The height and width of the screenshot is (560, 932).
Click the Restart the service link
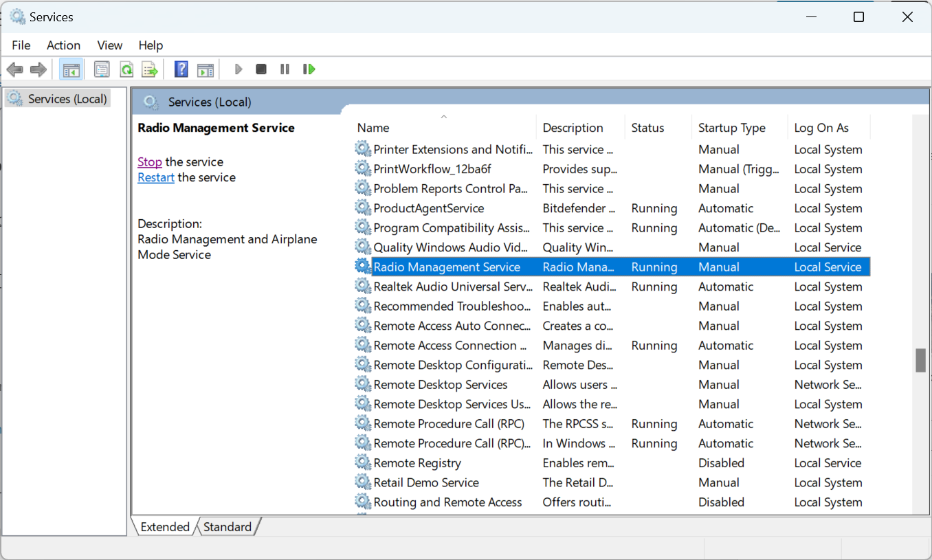point(155,177)
